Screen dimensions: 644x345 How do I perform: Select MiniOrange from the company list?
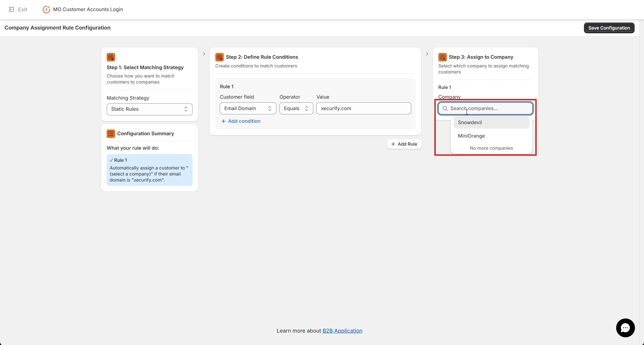491,136
